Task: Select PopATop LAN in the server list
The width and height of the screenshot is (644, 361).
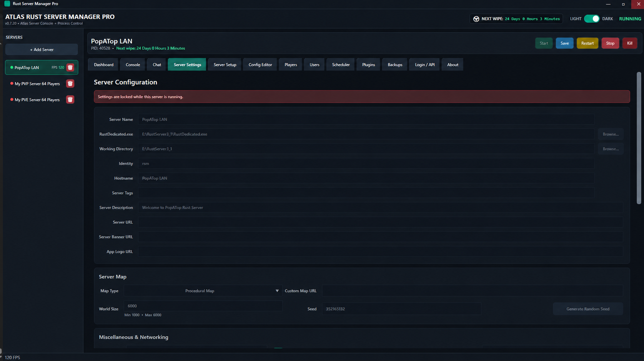Action: (42, 67)
